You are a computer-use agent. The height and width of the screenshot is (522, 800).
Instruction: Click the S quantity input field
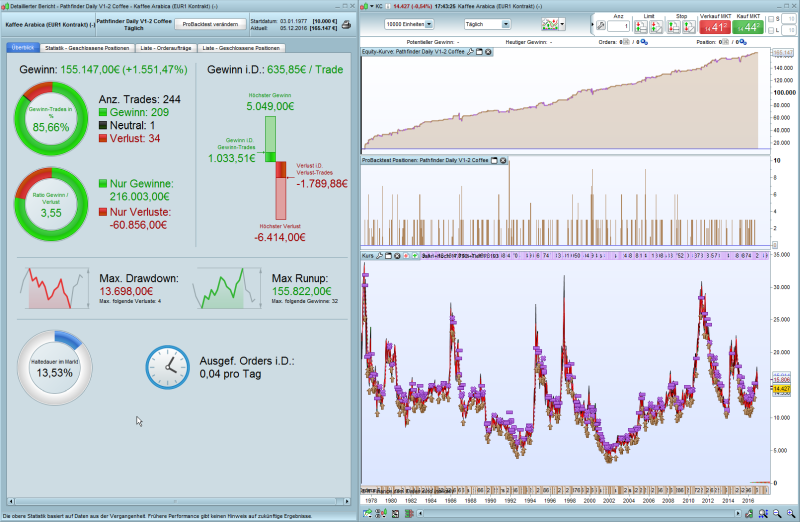[x=790, y=19]
